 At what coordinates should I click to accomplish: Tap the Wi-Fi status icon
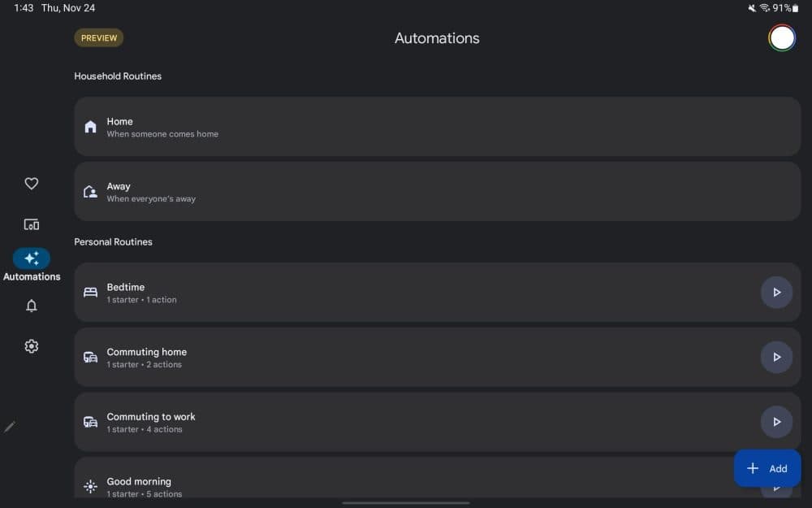764,8
